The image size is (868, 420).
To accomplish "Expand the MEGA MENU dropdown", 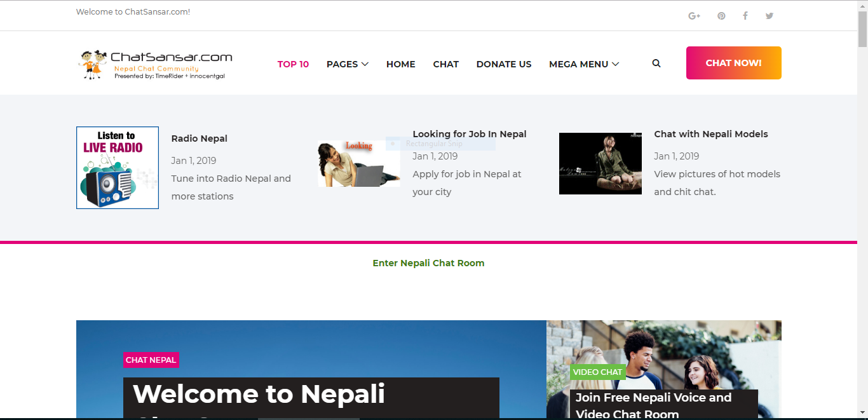I will pos(583,64).
